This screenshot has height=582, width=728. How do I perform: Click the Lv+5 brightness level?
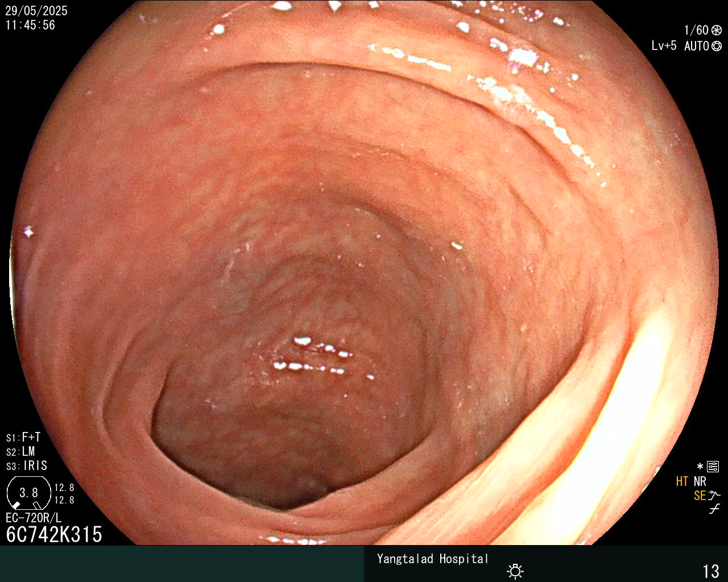(664, 46)
